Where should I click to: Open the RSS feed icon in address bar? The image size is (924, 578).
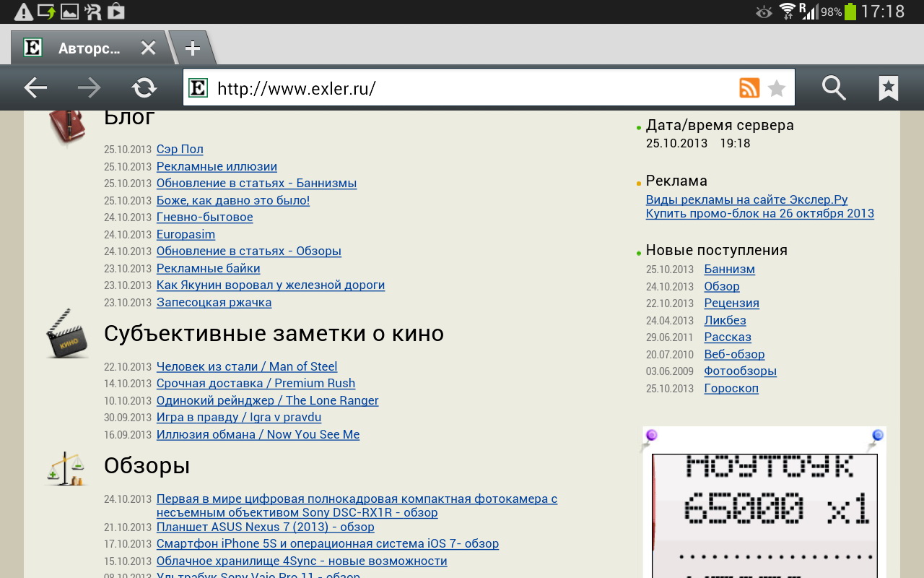click(749, 88)
